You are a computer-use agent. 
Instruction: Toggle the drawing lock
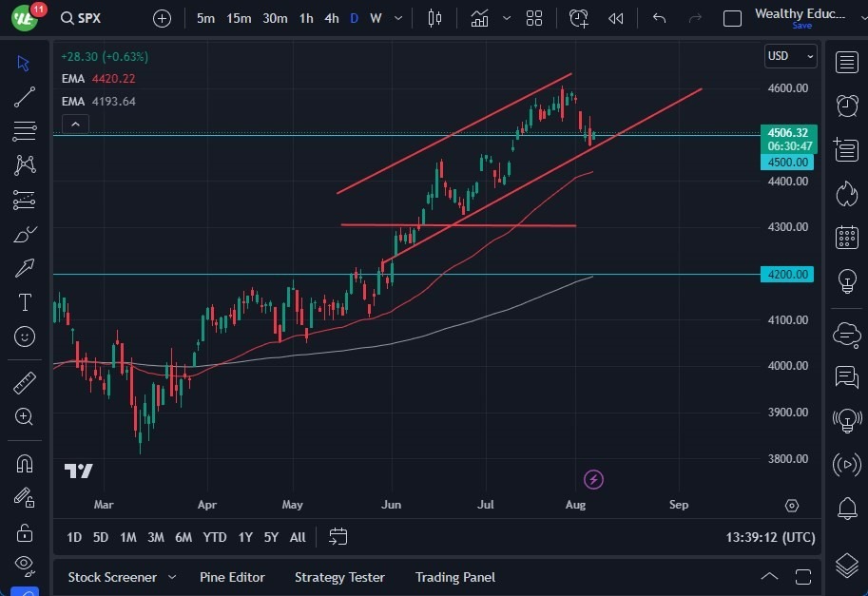tap(25, 533)
